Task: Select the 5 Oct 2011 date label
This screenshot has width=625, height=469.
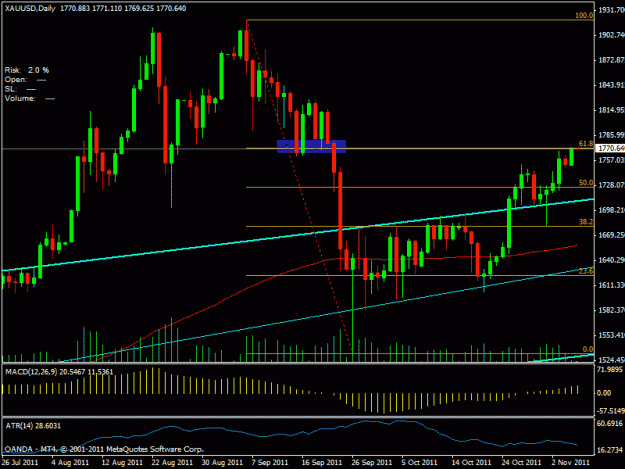Action: (419, 463)
